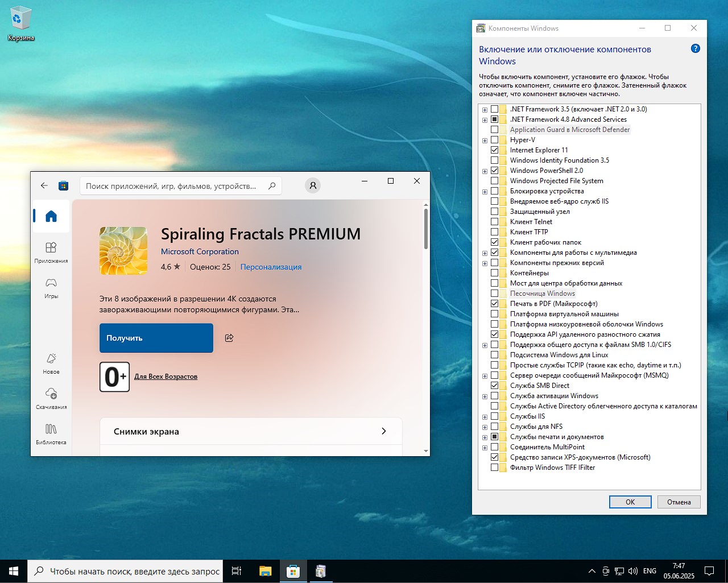Open help in Windows Features dialog

click(x=695, y=49)
